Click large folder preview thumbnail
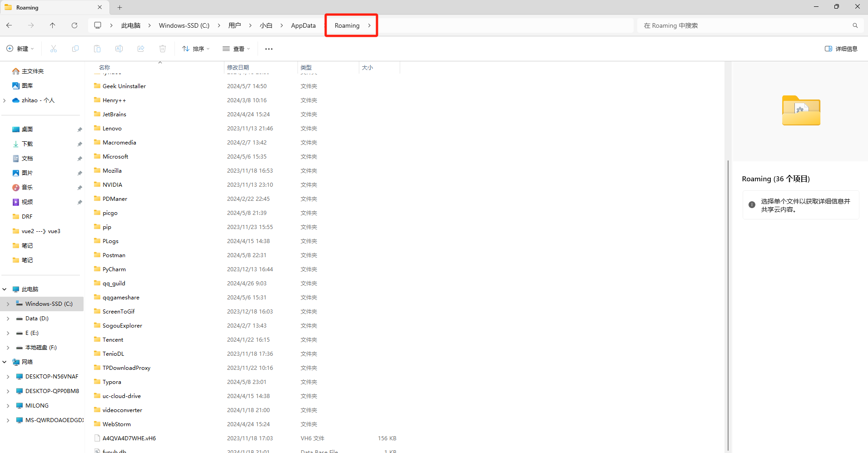 point(801,110)
